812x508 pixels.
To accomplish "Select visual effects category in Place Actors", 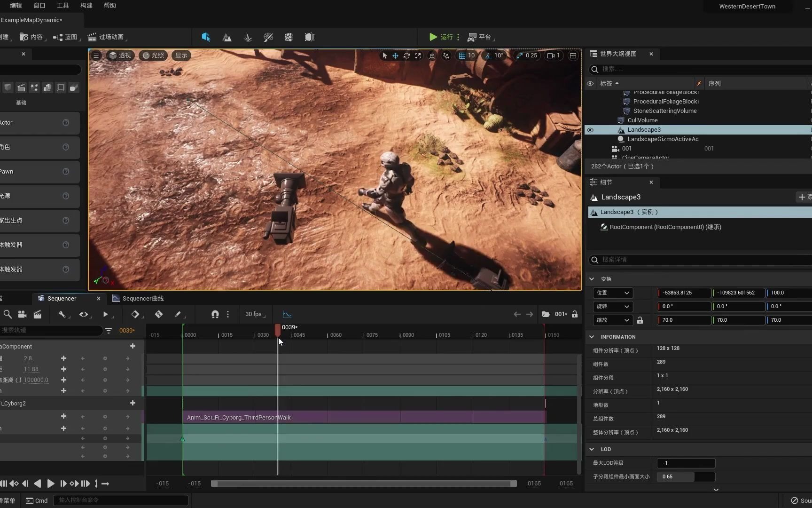I will point(34,88).
